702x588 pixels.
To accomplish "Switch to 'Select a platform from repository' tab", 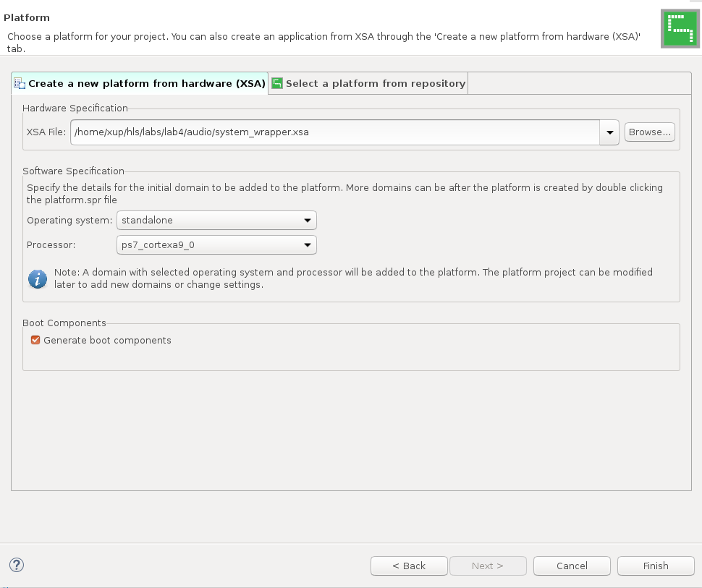I will click(375, 84).
